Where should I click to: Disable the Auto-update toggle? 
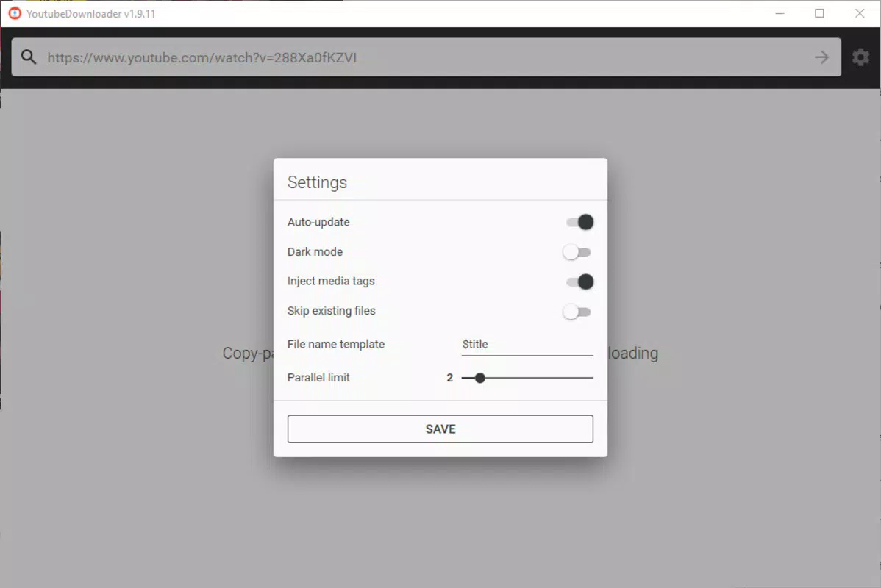(579, 223)
